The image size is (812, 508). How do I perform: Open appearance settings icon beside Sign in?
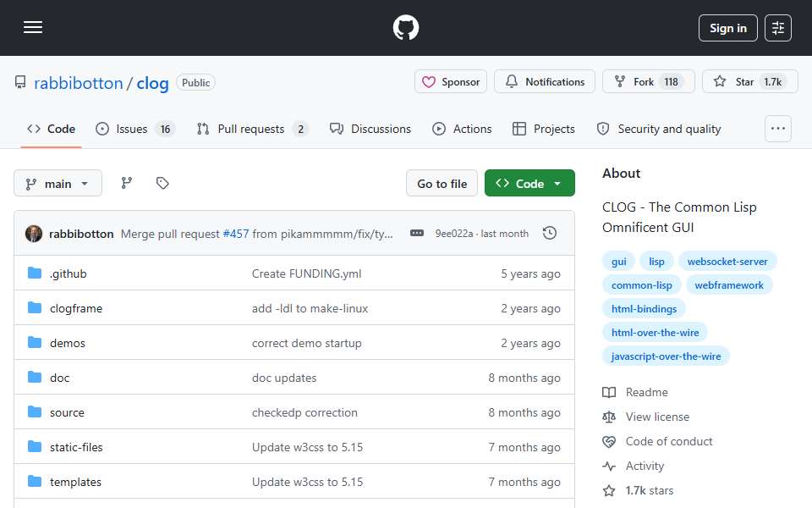[778, 28]
